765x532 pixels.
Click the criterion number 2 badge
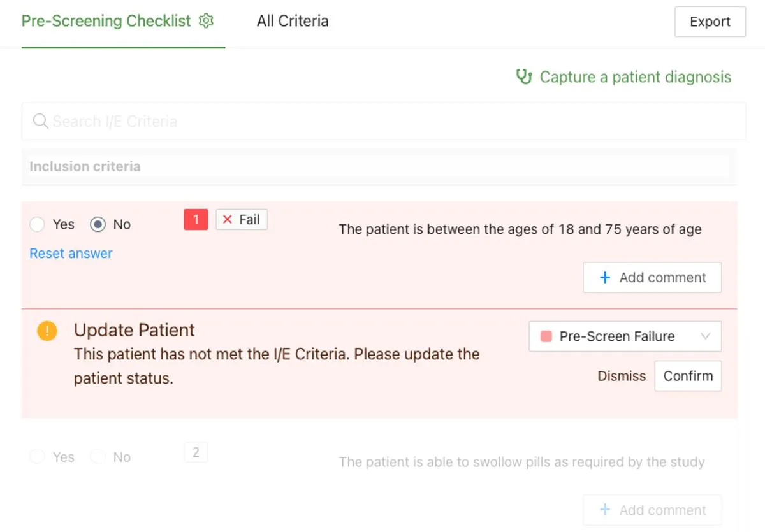coord(195,452)
